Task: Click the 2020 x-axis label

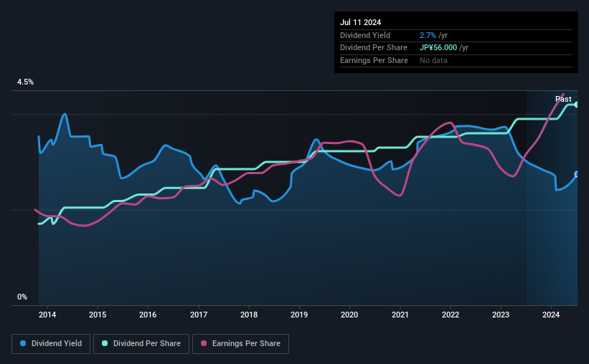Action: (x=349, y=315)
